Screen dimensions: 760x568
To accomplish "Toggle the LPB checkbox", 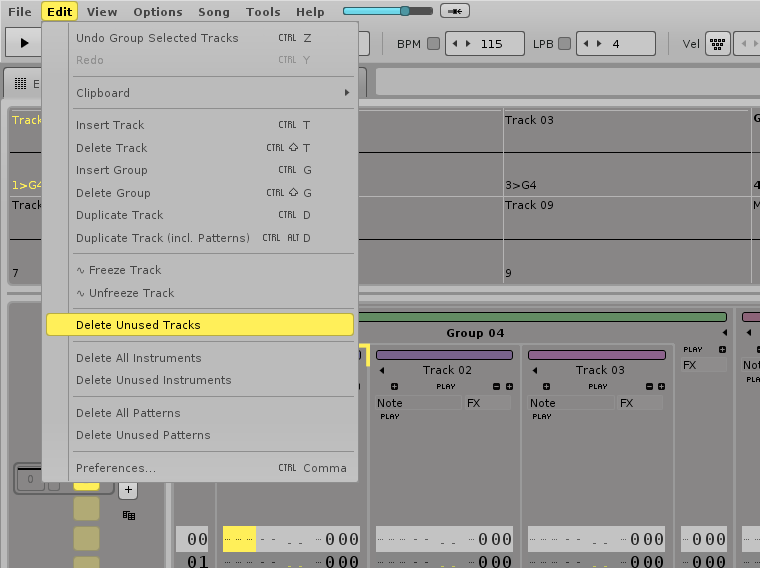I will 564,44.
